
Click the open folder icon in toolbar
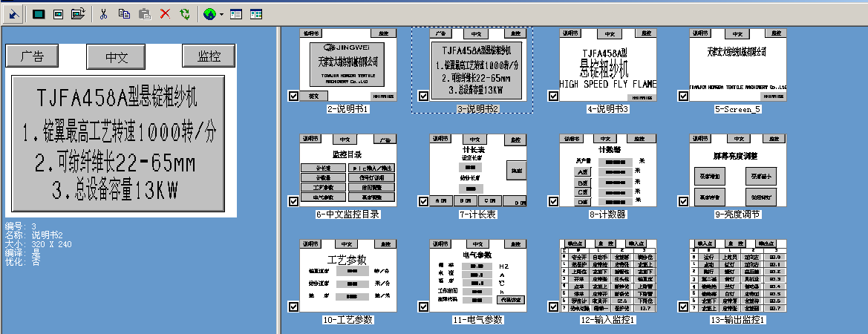[77, 13]
